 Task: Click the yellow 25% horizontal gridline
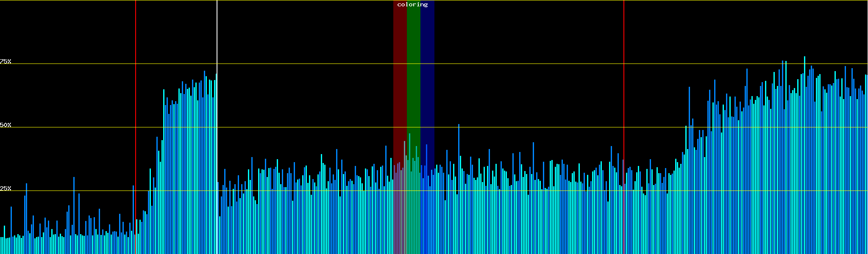point(297,191)
